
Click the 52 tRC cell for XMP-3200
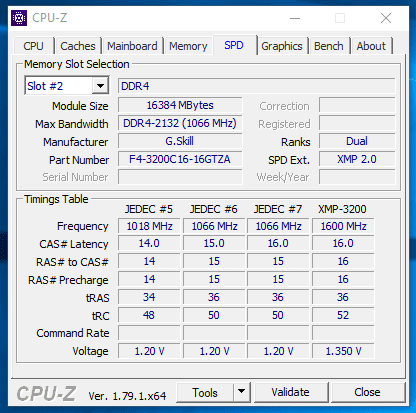tap(343, 315)
